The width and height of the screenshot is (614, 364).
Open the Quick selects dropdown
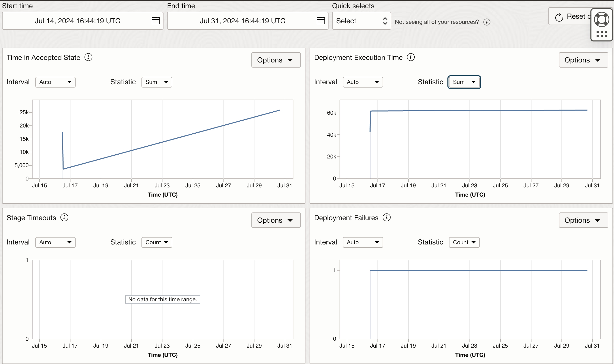[x=361, y=21]
